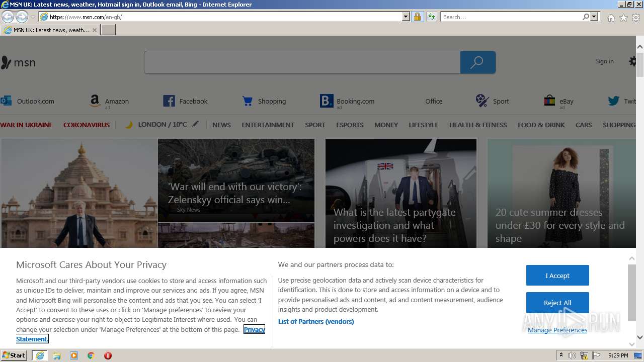Expand the address bar URL dropdown
Image resolution: width=644 pixels, height=362 pixels.
click(406, 17)
